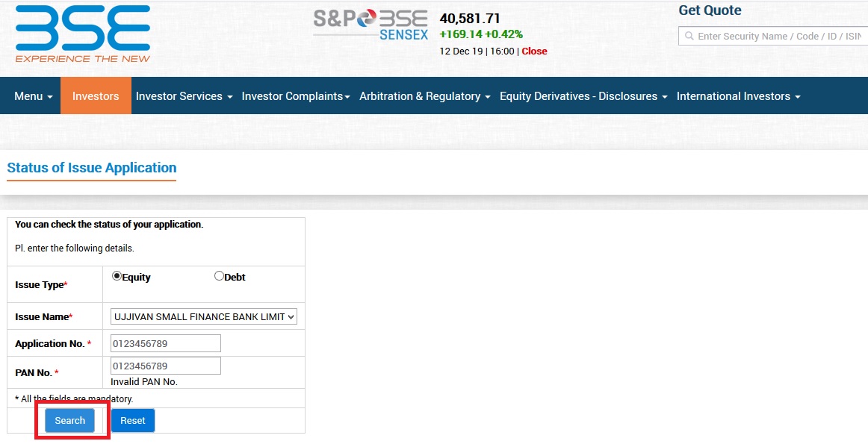This screenshot has height=444, width=868.
Task: Click the search magnifier icon in Get Quote
Action: tap(689, 36)
